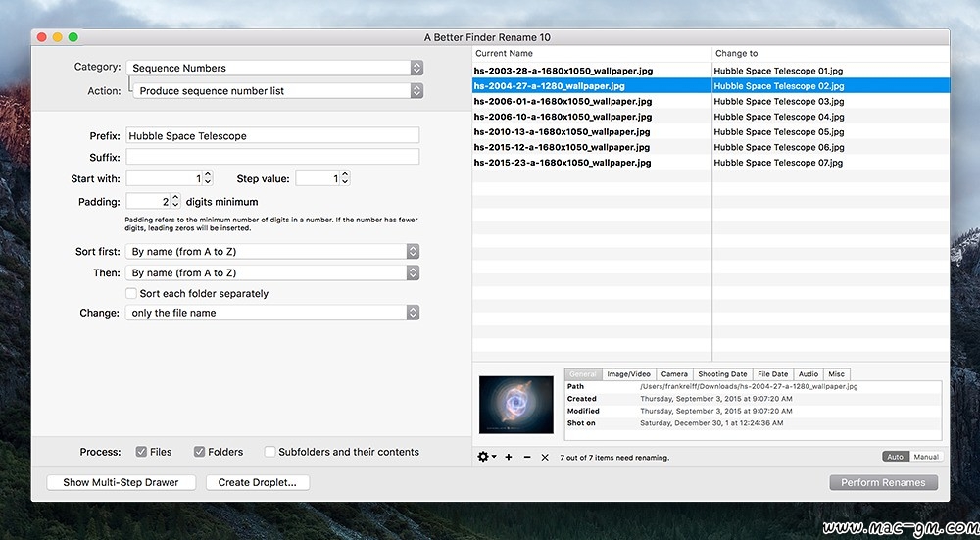Select hs-2015-23-a-1680x1050_wallpaper.jpg row
980x540 pixels.
pyautogui.click(x=710, y=163)
